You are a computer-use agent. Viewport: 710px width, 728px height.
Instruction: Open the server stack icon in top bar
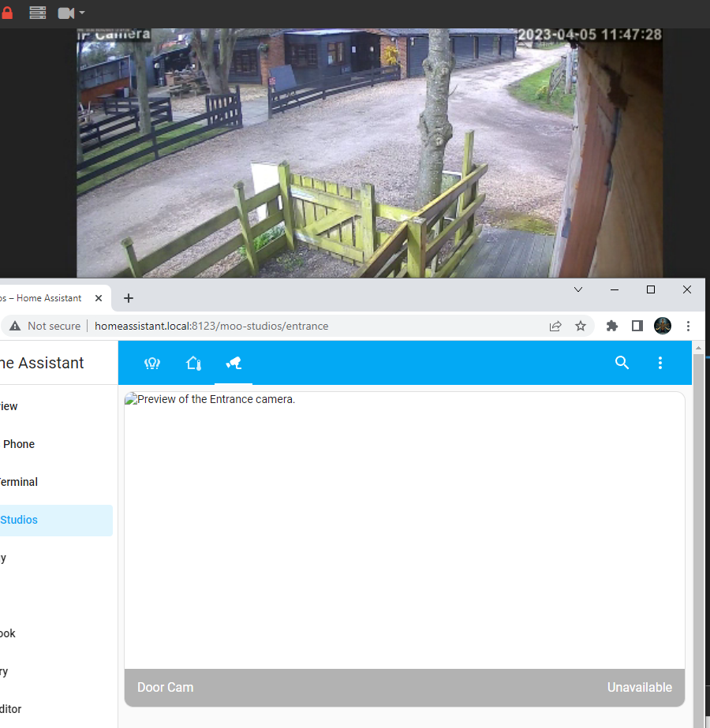(x=37, y=12)
